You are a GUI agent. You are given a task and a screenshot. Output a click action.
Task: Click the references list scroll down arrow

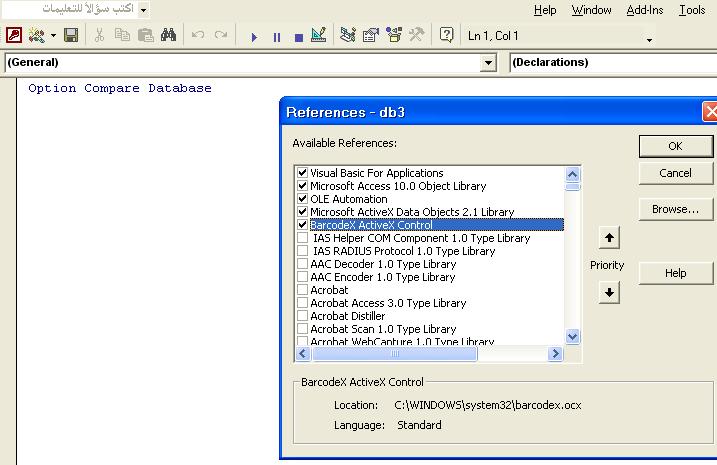tap(573, 337)
